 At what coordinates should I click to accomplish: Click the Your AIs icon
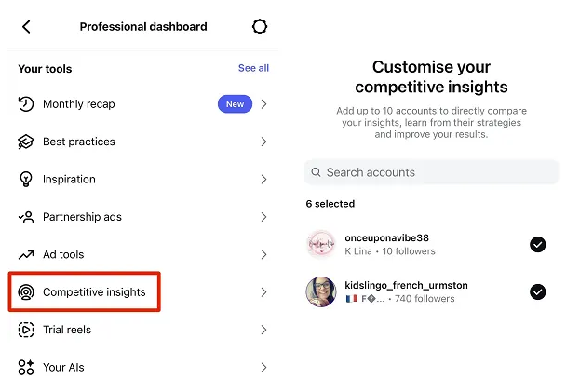(x=26, y=367)
